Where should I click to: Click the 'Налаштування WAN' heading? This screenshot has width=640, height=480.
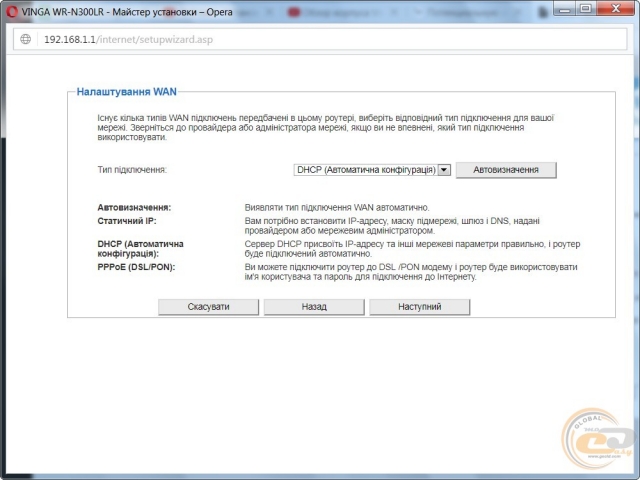pos(127,92)
